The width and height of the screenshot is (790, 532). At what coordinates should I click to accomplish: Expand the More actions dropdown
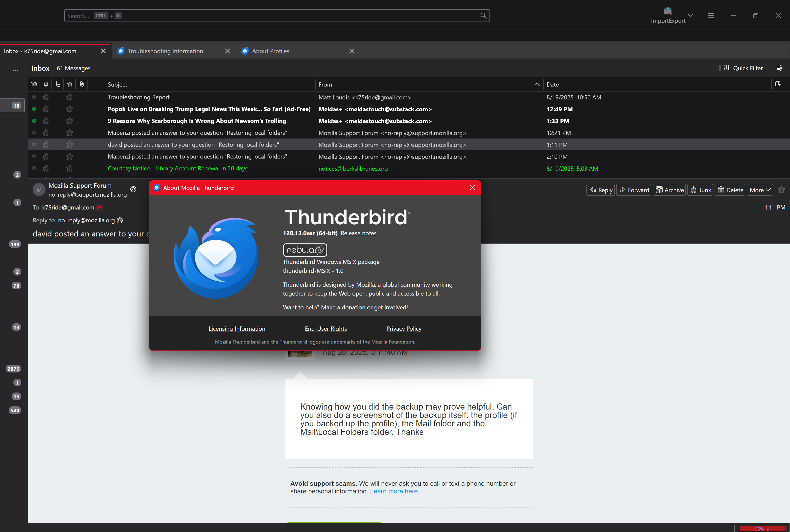point(760,190)
